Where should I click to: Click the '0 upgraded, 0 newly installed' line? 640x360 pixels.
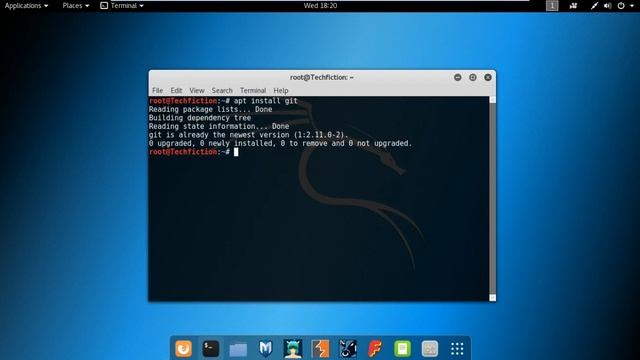[280, 144]
